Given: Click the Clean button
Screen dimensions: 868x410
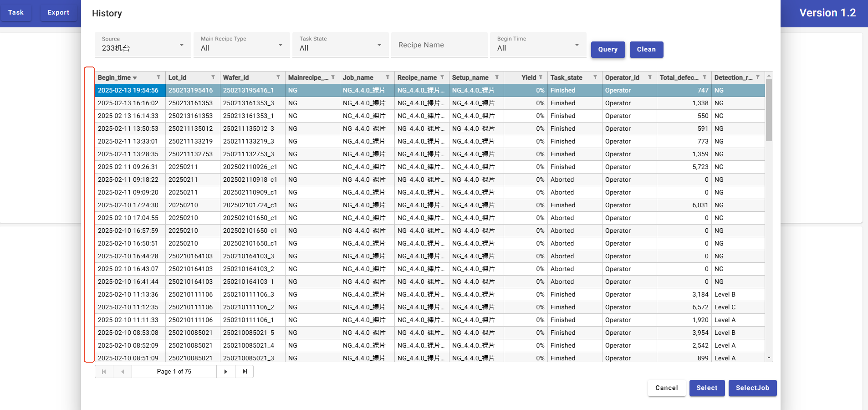Looking at the screenshot, I should coord(646,49).
